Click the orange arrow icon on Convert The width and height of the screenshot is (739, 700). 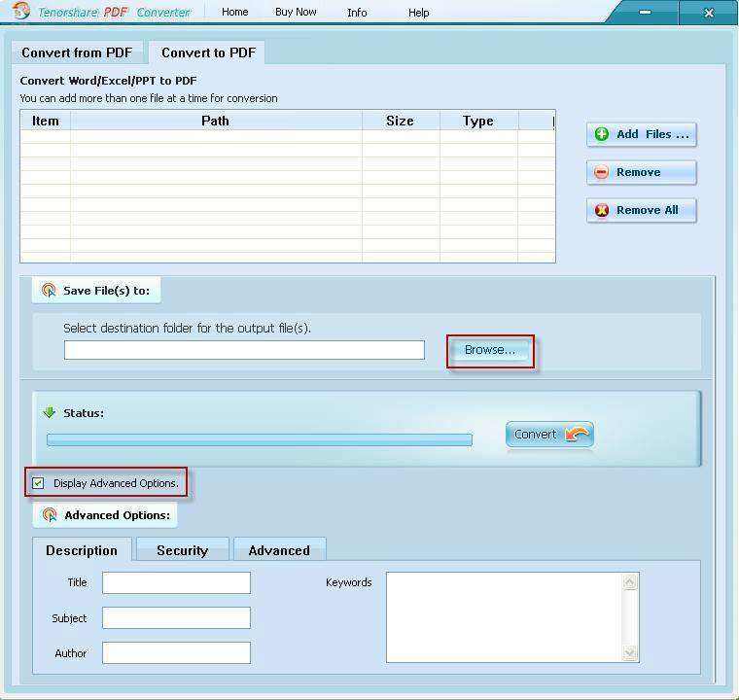[x=578, y=434]
